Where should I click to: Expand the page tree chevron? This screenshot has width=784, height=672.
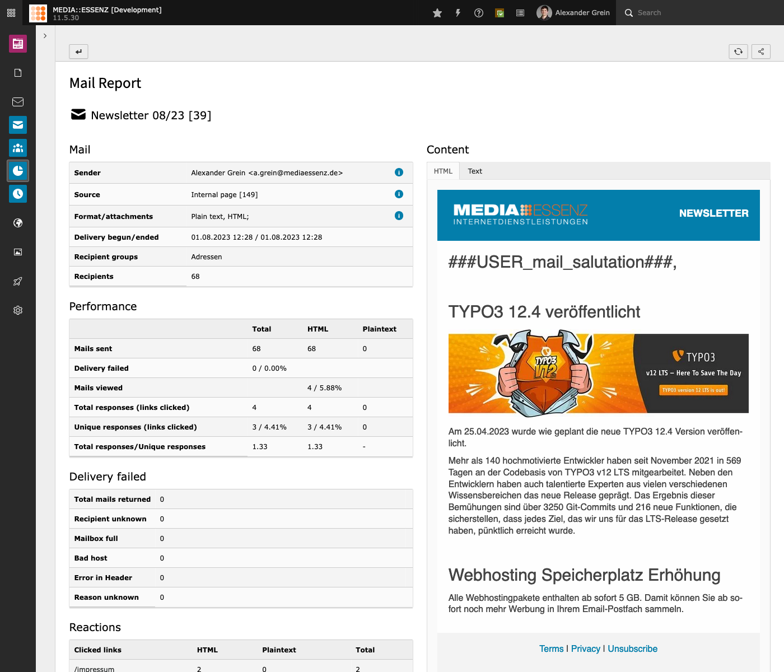coord(45,36)
